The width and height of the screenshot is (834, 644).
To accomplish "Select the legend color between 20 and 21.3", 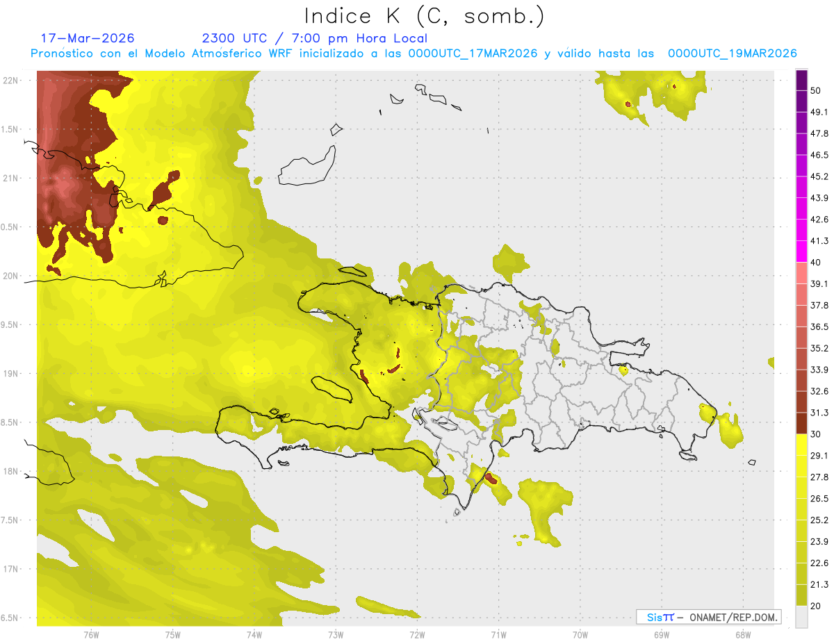I will (801, 595).
